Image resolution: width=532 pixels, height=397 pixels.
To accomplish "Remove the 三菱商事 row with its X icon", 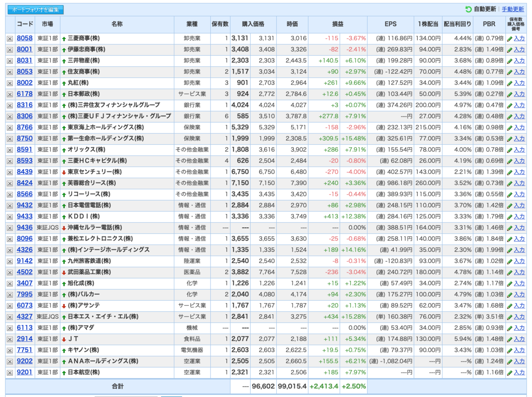I will (x=10, y=39).
